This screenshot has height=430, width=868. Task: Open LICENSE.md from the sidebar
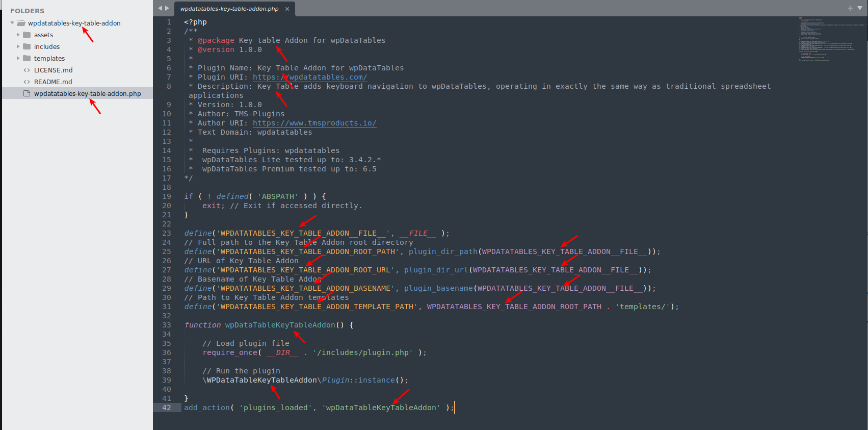coord(53,70)
